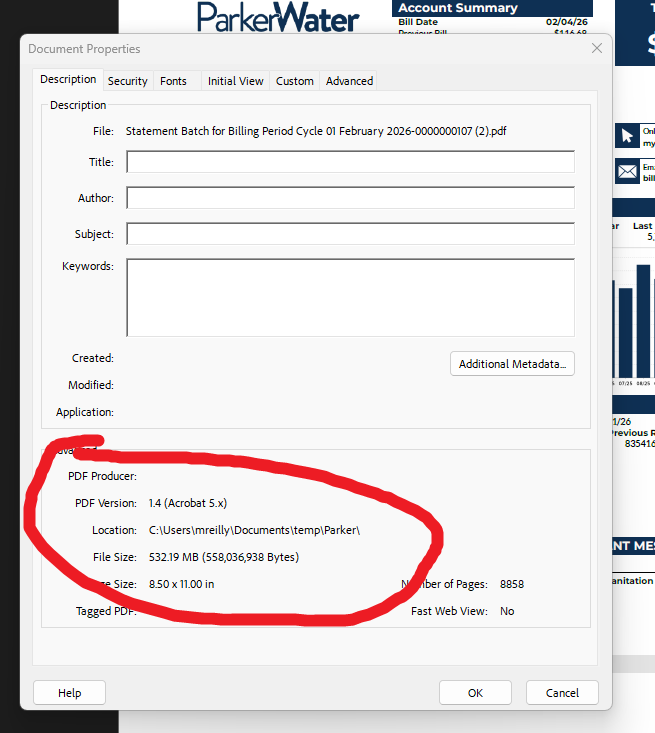Viewport: 655px width, 733px height.
Task: Click the cursor arrow online icon
Action: click(627, 136)
